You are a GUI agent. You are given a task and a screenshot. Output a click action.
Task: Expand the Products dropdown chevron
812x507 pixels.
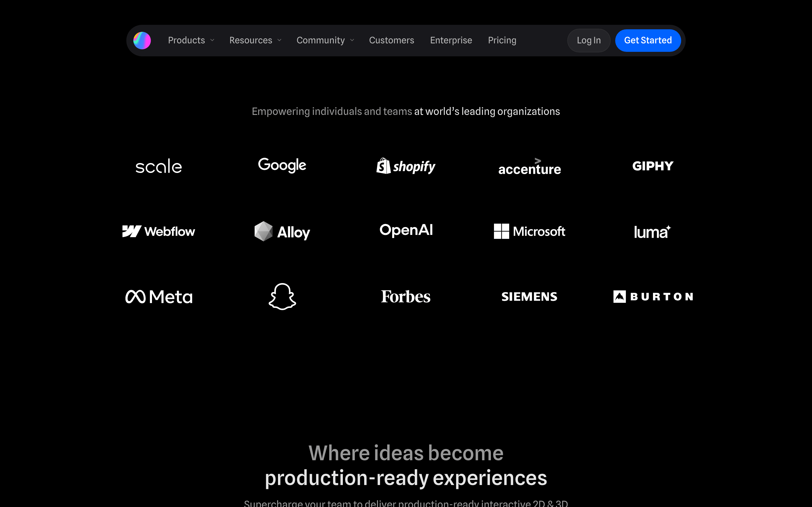(212, 41)
